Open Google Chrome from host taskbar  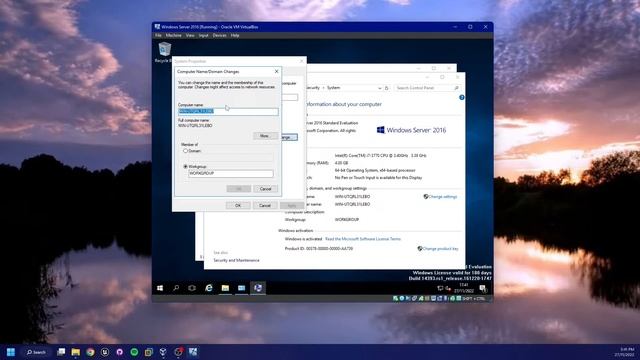[90, 352]
